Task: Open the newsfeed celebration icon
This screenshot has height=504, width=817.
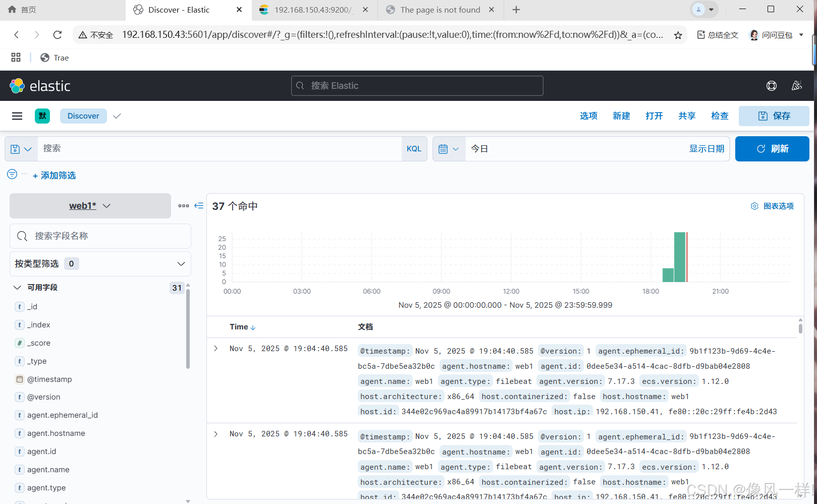Action: point(797,86)
